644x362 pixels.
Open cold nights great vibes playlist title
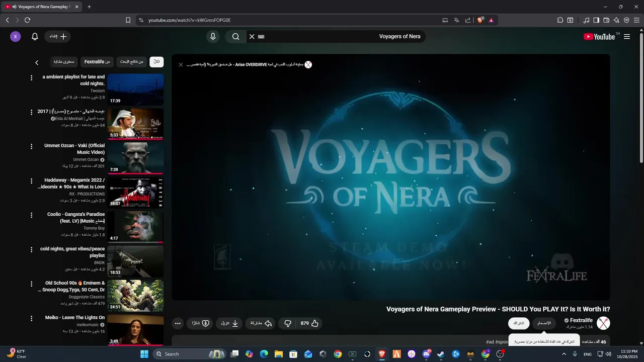pyautogui.click(x=72, y=252)
